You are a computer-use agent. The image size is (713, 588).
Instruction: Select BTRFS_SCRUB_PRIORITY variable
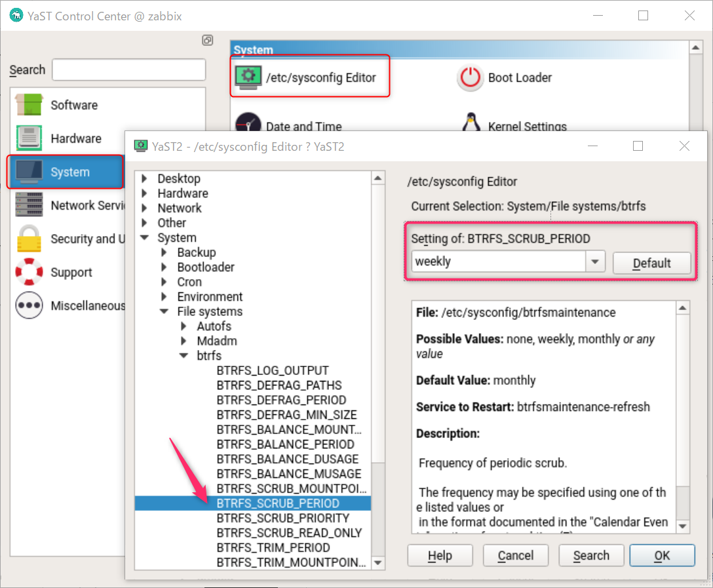[283, 518]
